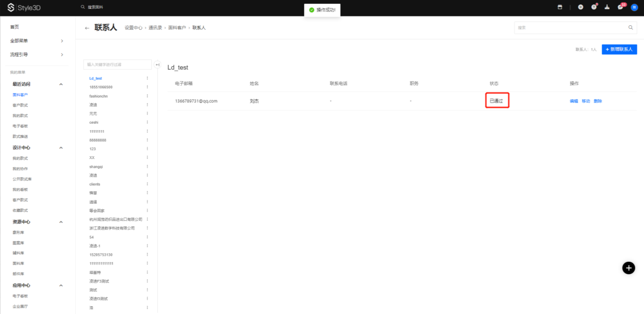Open 面料库 under 资源中心
The height and width of the screenshot is (314, 644).
(x=18, y=263)
